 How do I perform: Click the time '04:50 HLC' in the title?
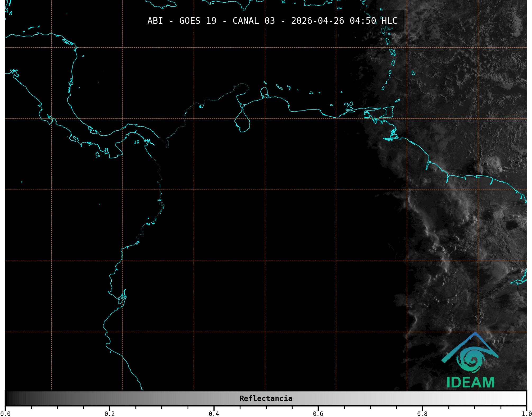click(x=373, y=21)
